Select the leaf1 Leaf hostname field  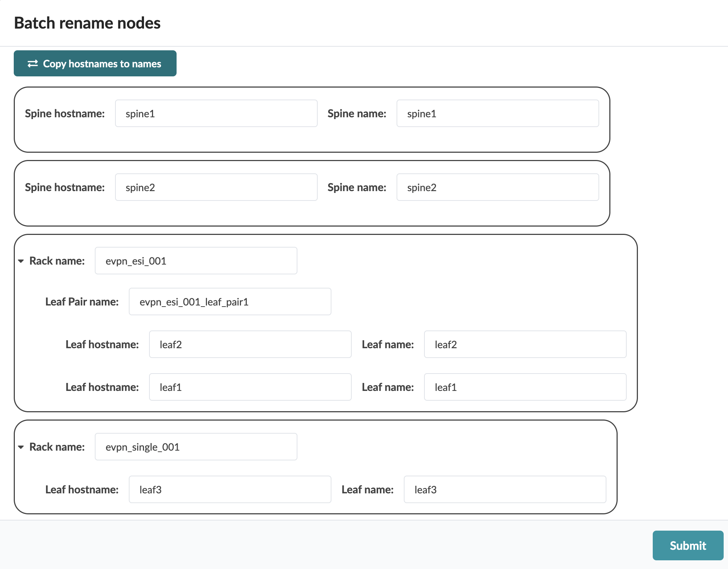coord(250,387)
